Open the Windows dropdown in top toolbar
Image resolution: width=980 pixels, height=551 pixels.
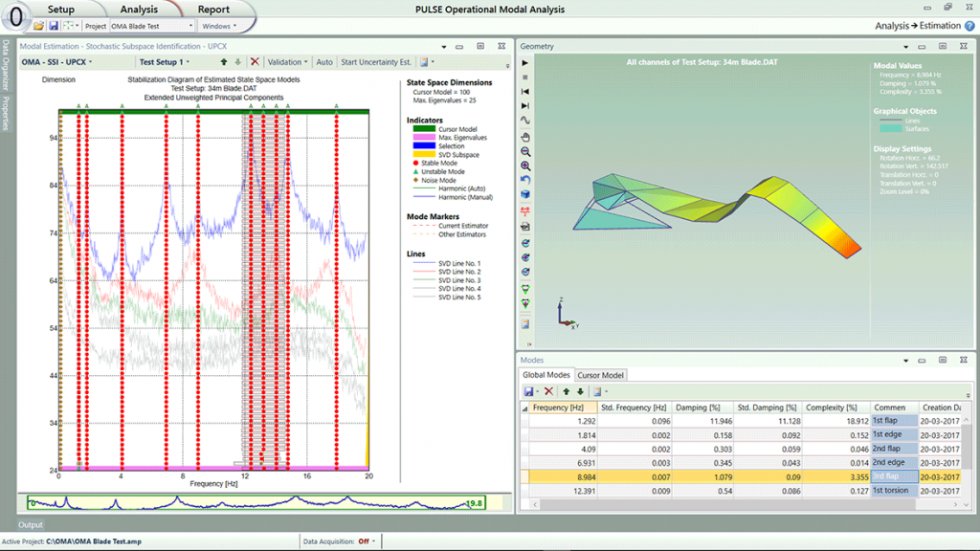click(219, 26)
